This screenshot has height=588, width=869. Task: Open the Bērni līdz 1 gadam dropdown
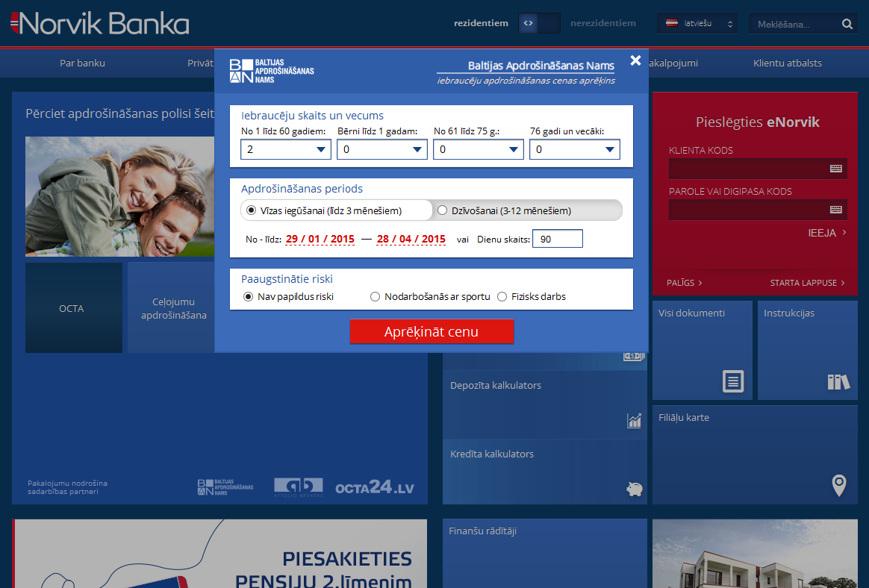click(x=382, y=150)
